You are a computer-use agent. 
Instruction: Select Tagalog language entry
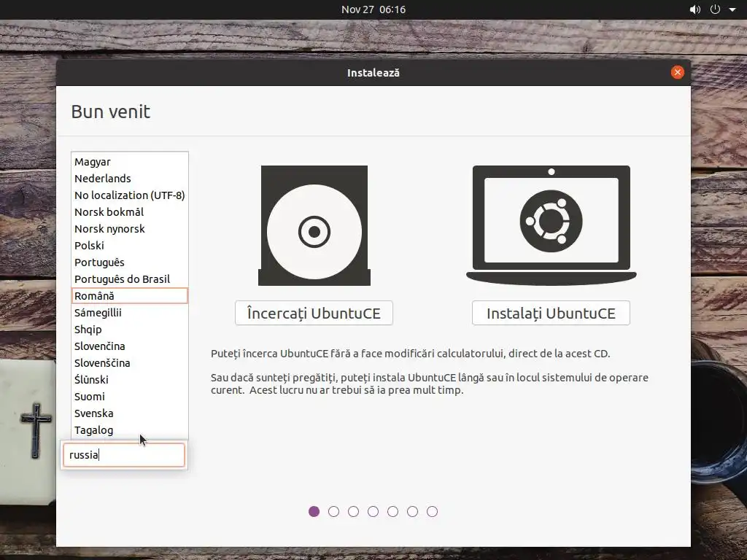tap(130, 430)
